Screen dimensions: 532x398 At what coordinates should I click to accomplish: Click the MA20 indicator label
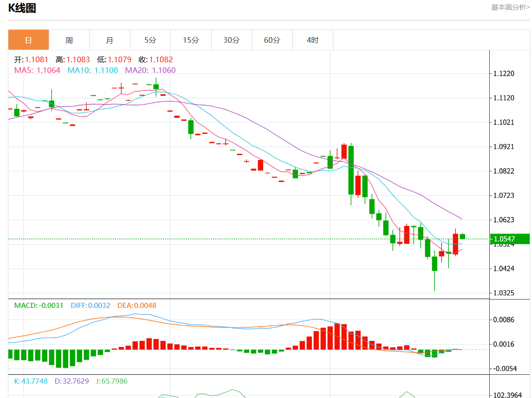(150, 70)
